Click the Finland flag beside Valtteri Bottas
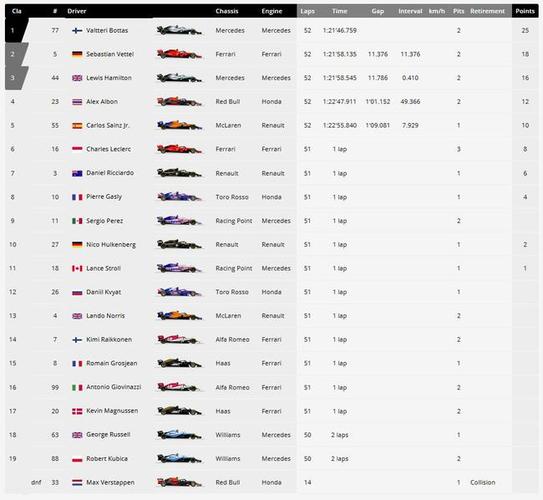The height and width of the screenshot is (500, 543). tap(77, 30)
